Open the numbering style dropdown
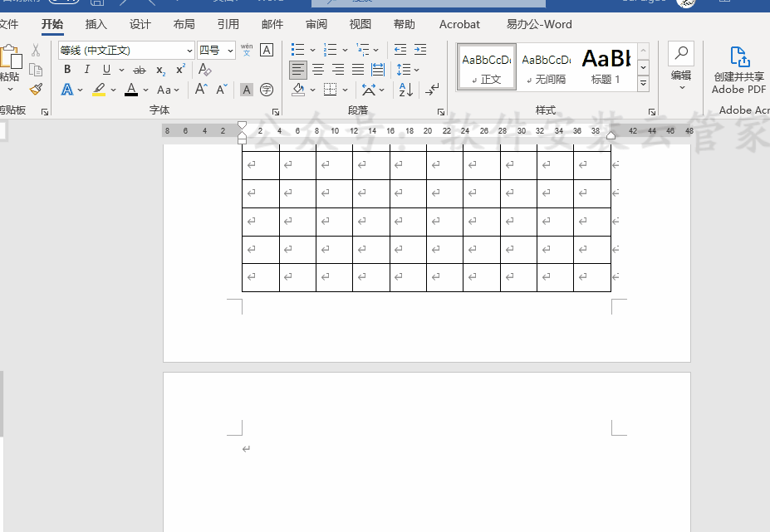Viewport: 770px width, 532px height. coord(345,50)
